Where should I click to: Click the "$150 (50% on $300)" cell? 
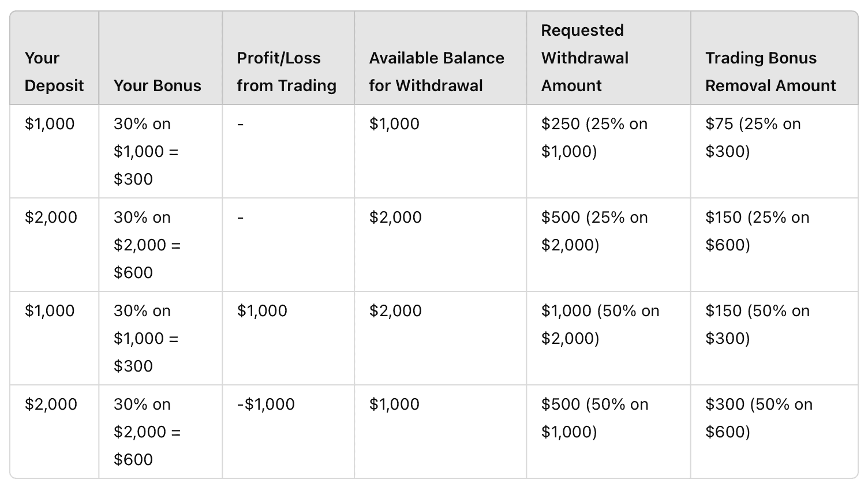pyautogui.click(x=757, y=324)
